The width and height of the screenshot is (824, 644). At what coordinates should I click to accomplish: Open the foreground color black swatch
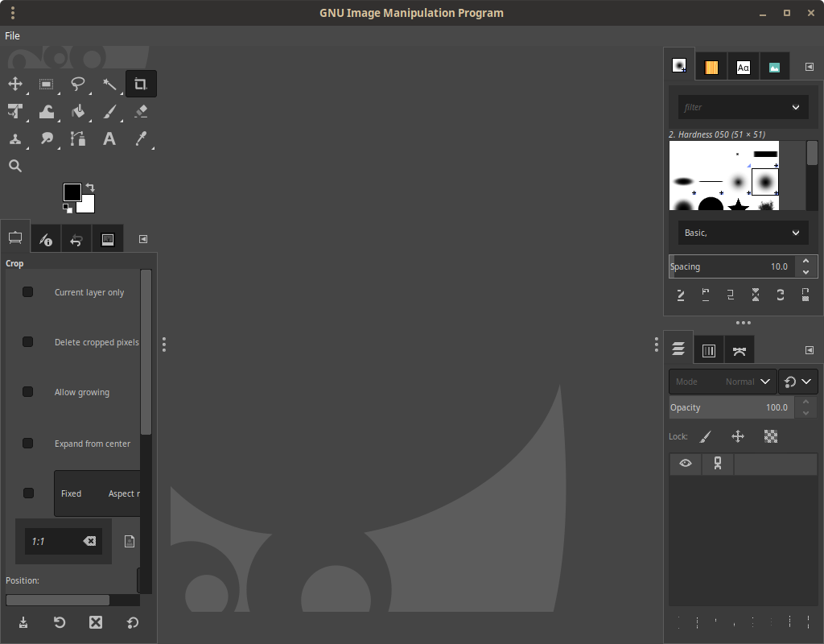pyautogui.click(x=72, y=192)
